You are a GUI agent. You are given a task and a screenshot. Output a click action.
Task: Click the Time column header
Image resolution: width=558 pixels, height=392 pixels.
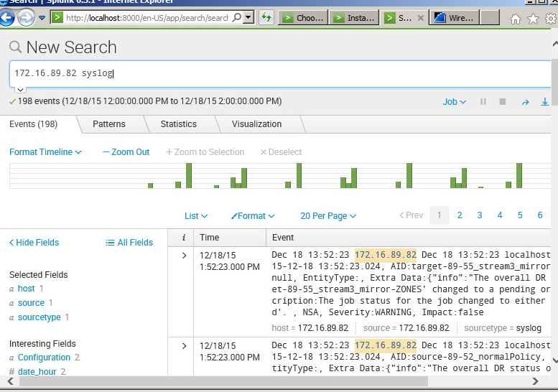click(x=231, y=238)
